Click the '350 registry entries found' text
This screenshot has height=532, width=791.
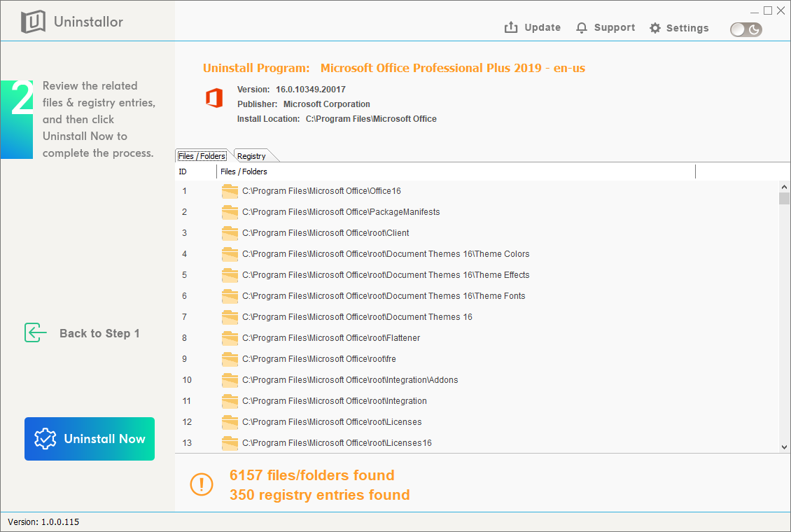tap(319, 495)
